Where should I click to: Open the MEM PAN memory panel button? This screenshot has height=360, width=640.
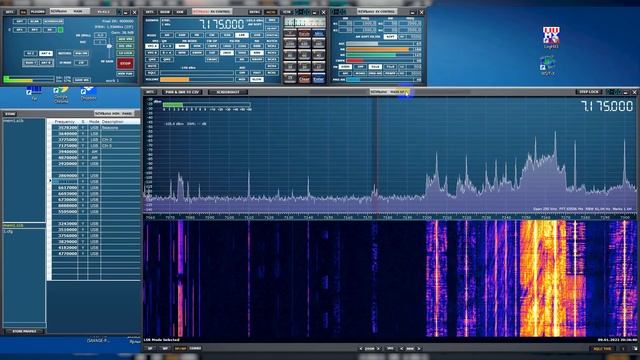(125, 74)
